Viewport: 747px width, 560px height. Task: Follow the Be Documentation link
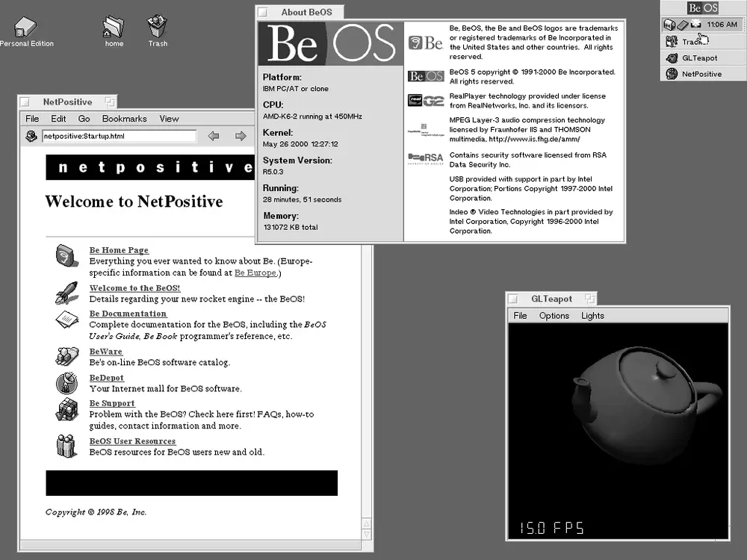point(128,314)
